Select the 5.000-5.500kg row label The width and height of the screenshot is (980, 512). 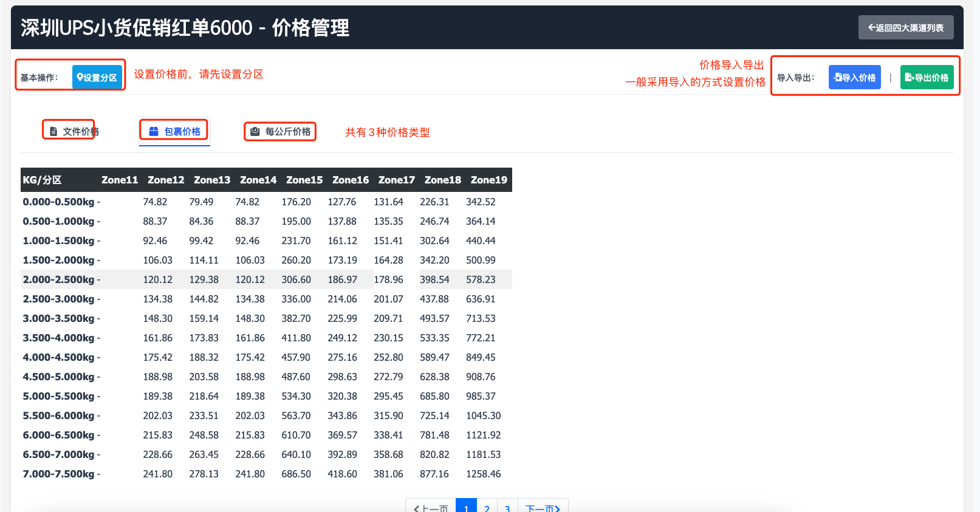click(x=58, y=396)
